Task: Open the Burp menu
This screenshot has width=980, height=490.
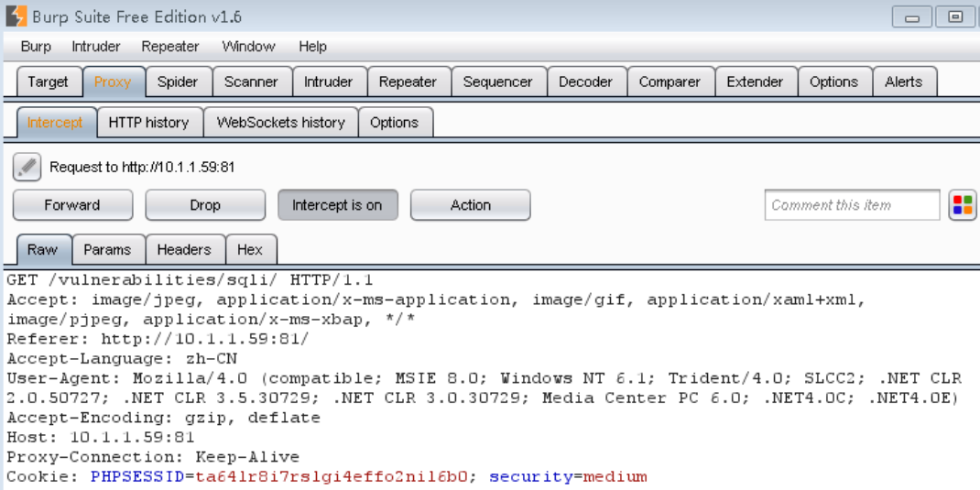Action: coord(36,46)
